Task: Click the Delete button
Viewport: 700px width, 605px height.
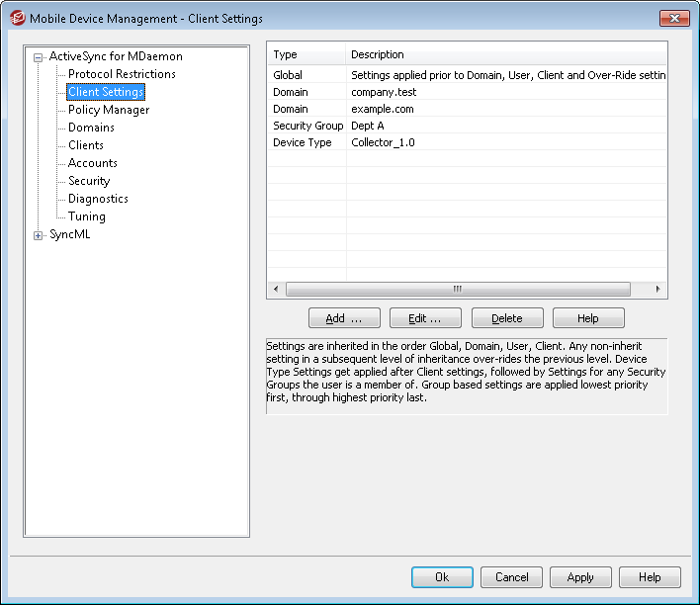Action: pos(507,318)
